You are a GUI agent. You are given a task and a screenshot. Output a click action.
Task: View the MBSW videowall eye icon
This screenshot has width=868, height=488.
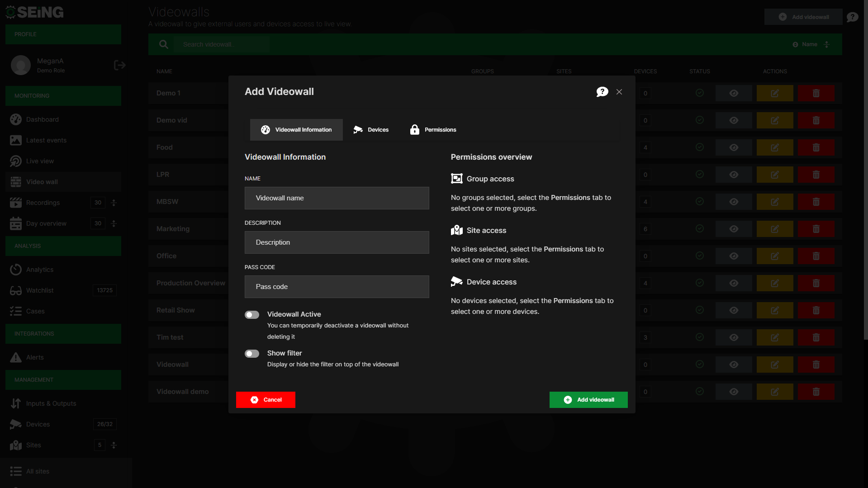(734, 202)
